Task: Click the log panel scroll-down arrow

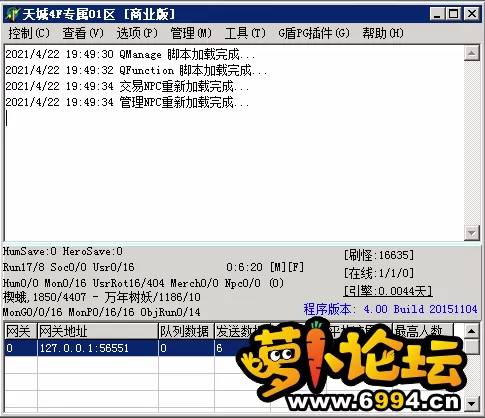Action: click(472, 233)
